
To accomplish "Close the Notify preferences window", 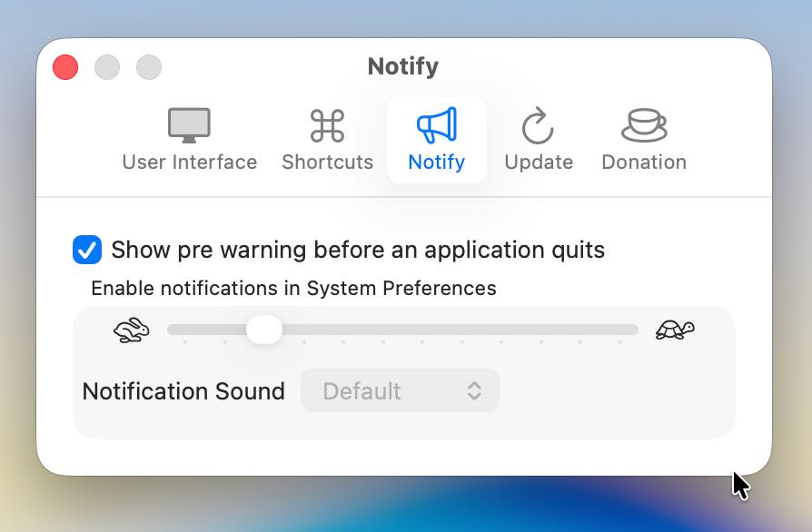I will coord(65,67).
